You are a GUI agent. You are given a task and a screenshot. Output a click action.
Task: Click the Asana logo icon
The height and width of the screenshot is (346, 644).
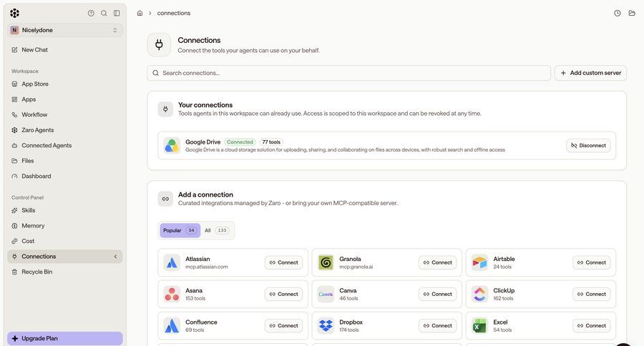[172, 294]
